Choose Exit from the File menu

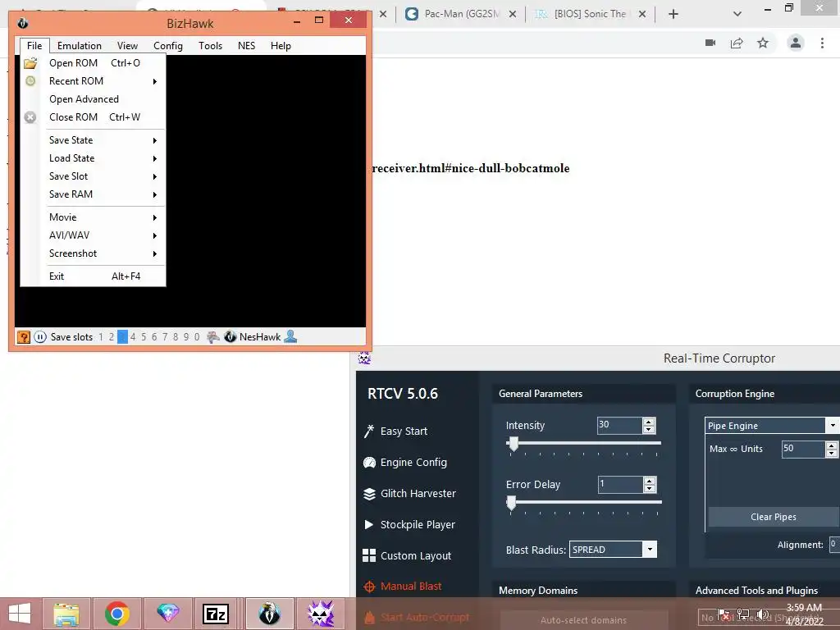pos(94,276)
